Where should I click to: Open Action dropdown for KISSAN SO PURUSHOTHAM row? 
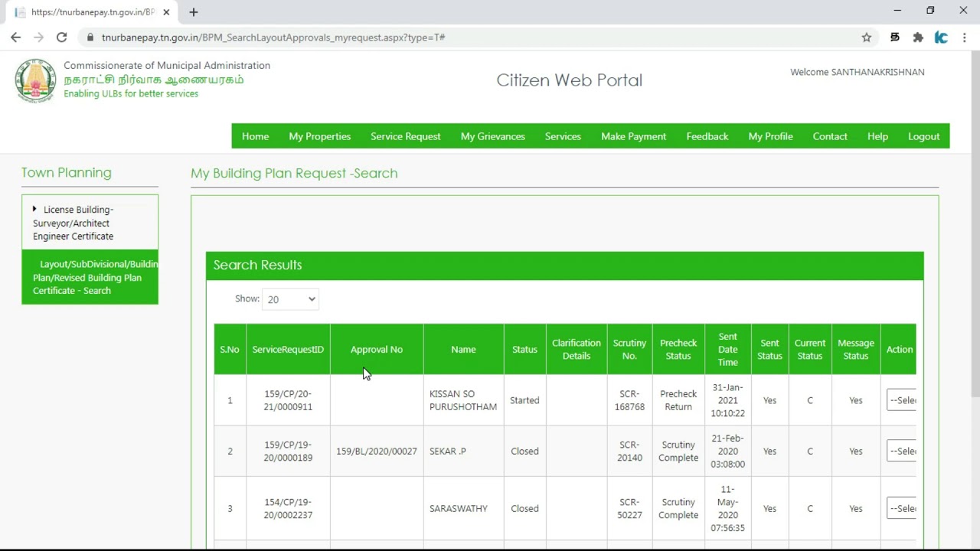[x=901, y=400]
